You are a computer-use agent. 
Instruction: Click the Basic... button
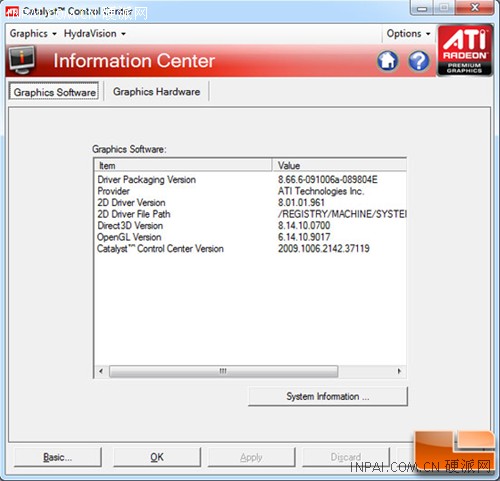point(58,457)
